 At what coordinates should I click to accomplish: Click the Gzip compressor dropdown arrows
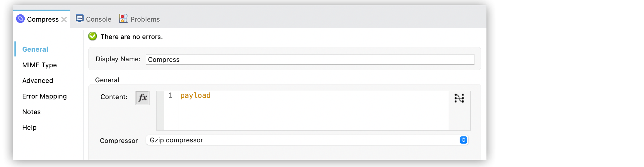coord(463,140)
